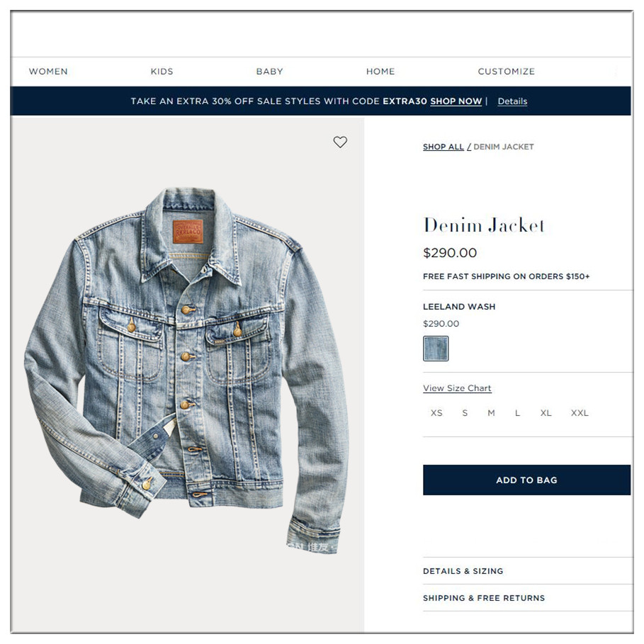Open the Customize menu
Viewport: 644px width, 644px height.
[x=506, y=72]
